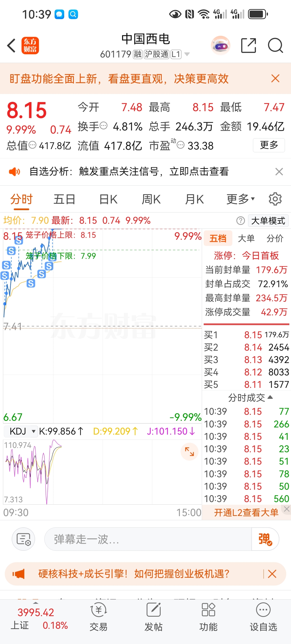Open the chart settings gear icon
The width and height of the screenshot is (291, 644).
click(275, 199)
